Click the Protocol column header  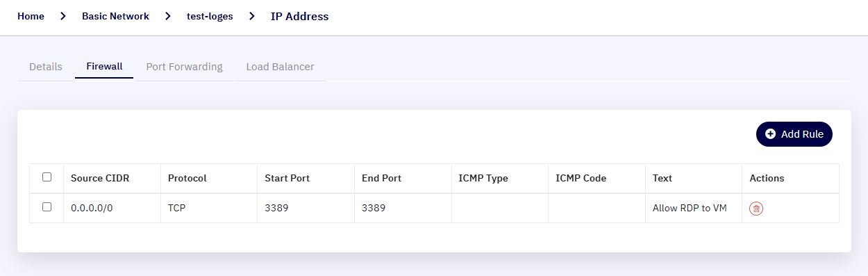(x=187, y=178)
